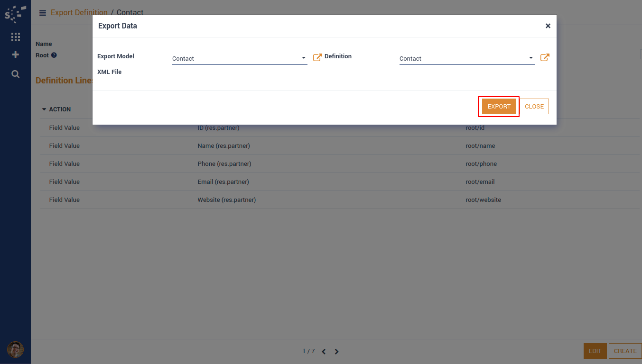This screenshot has width=642, height=364.
Task: Click the CREATE button at bottom right
Action: (625, 351)
